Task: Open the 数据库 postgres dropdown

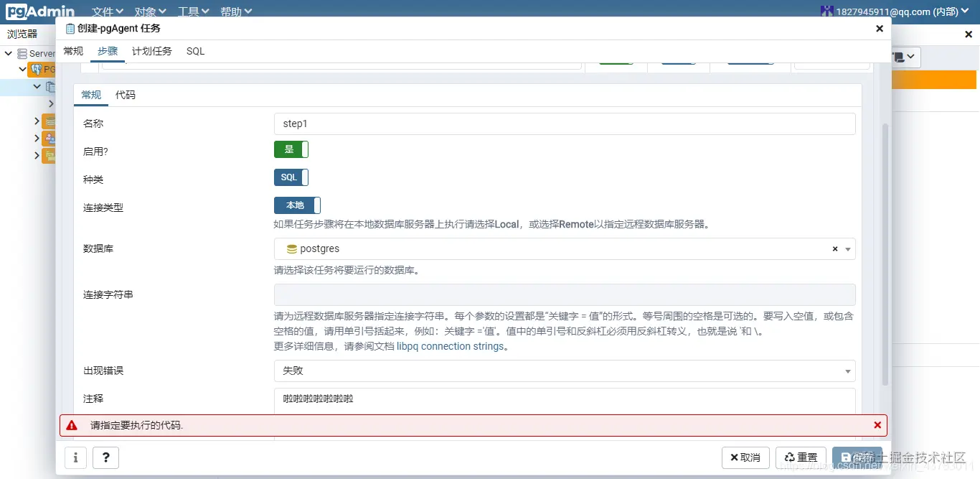Action: (565, 249)
